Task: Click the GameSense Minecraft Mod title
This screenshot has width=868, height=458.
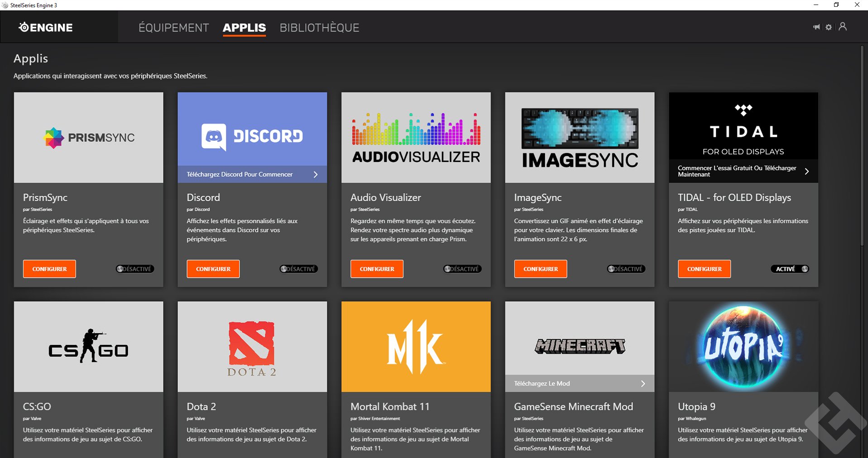Action: [574, 407]
